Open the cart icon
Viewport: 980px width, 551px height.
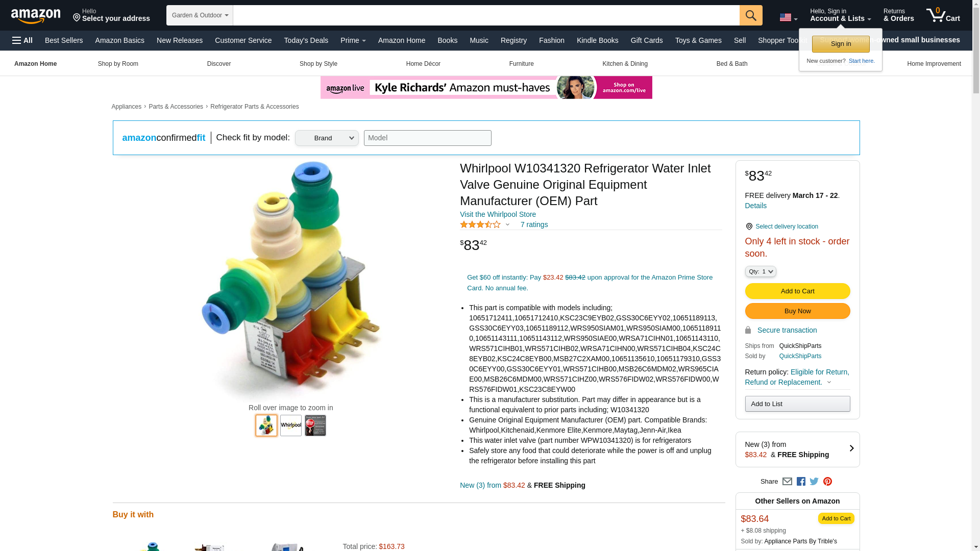tap(943, 15)
